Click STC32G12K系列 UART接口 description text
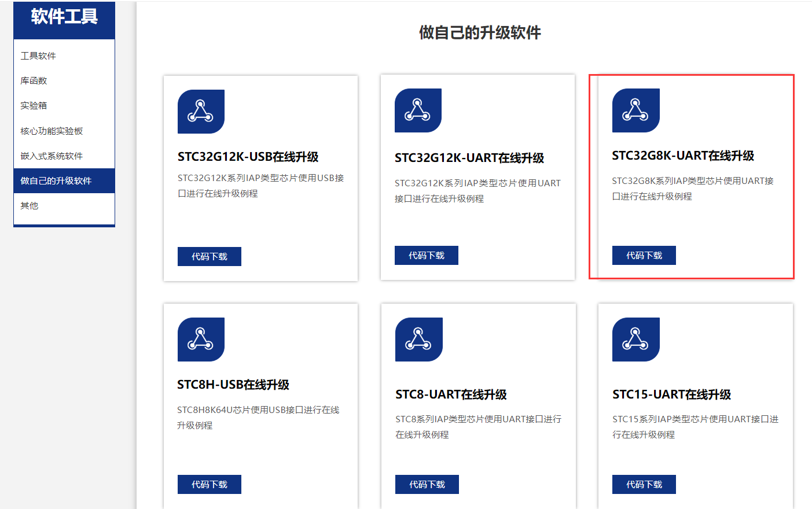 coord(477,191)
